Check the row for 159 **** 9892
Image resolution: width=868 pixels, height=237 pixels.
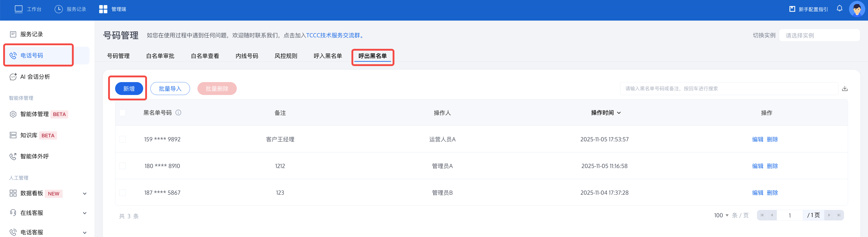[123, 139]
